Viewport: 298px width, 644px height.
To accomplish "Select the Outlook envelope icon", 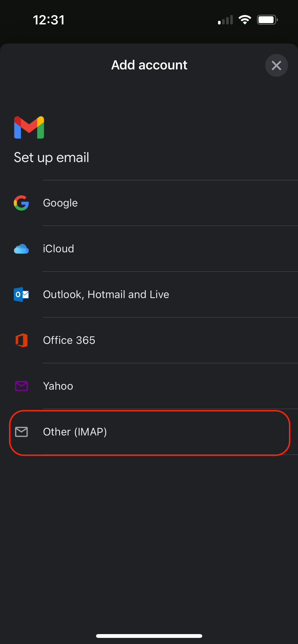I will (x=21, y=295).
